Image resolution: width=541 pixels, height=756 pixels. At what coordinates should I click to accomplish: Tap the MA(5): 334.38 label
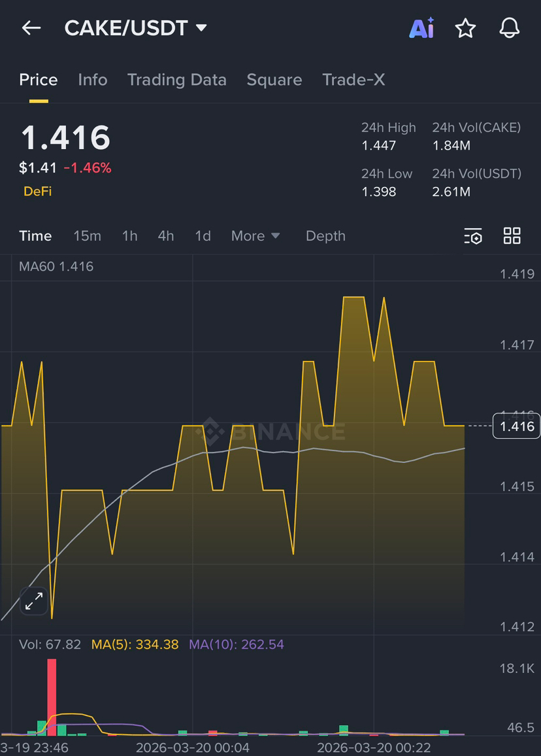(135, 644)
